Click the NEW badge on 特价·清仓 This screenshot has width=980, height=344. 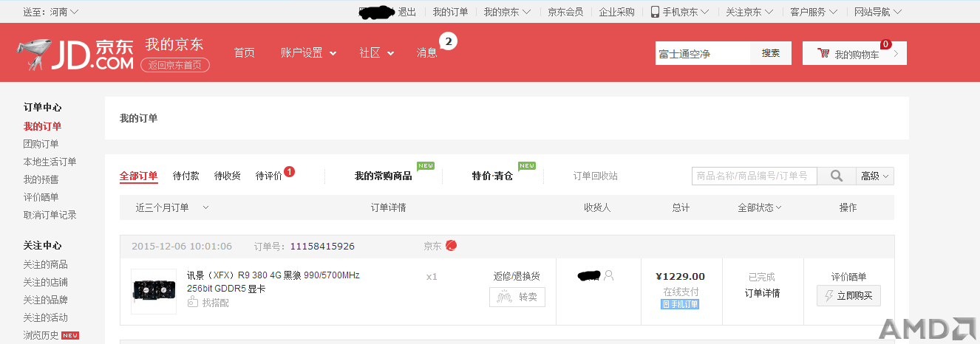[x=526, y=165]
